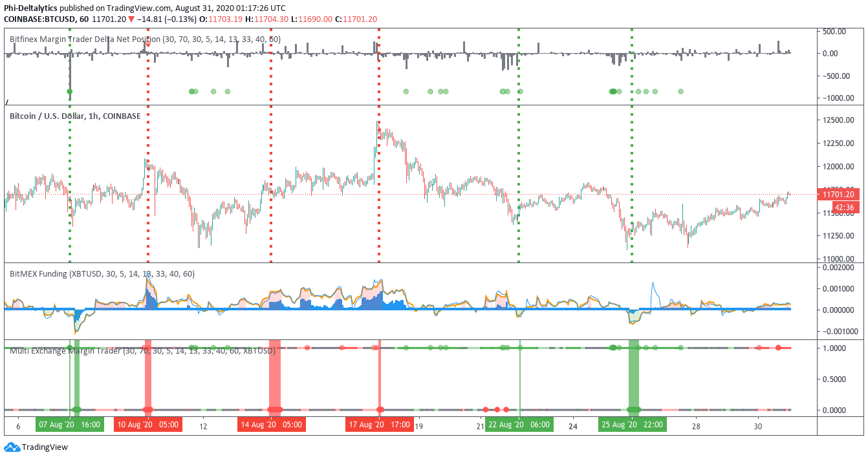Click the 11000.00 price axis value
Screen dimensions: 868x459
tap(840, 258)
